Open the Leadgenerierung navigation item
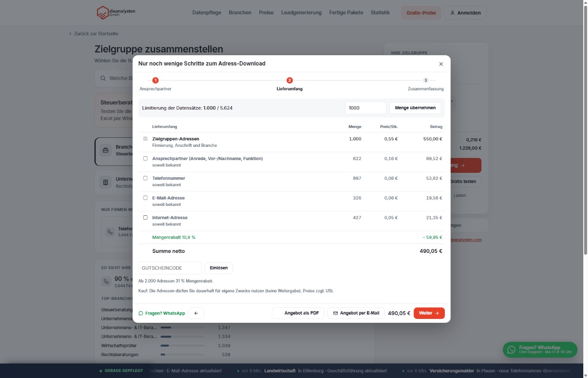This screenshot has height=378, width=588. point(301,12)
